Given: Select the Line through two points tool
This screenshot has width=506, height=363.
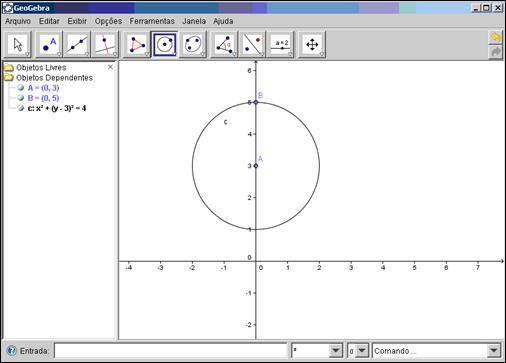Looking at the screenshot, I should click(77, 44).
